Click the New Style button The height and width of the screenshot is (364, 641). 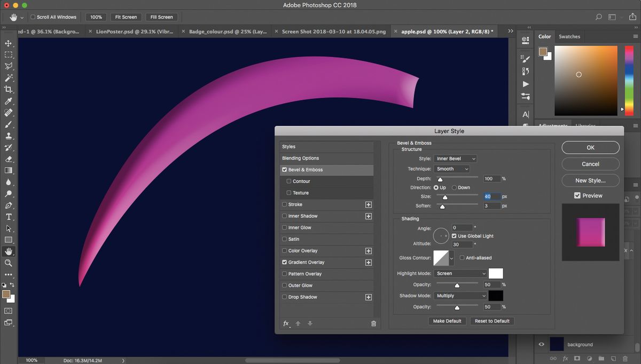pos(590,180)
